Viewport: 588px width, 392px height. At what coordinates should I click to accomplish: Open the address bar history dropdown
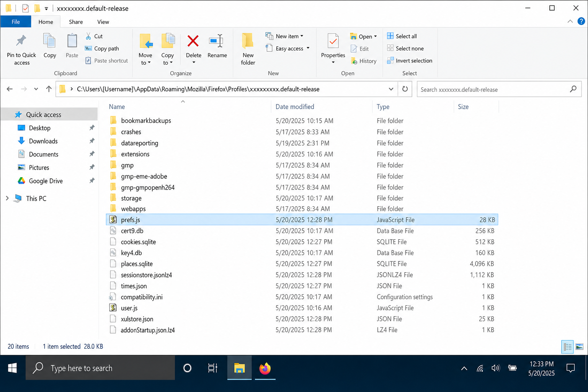click(x=391, y=89)
